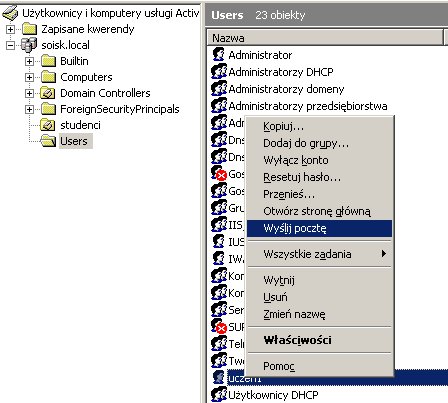Click the Administrator user icon

click(219, 54)
